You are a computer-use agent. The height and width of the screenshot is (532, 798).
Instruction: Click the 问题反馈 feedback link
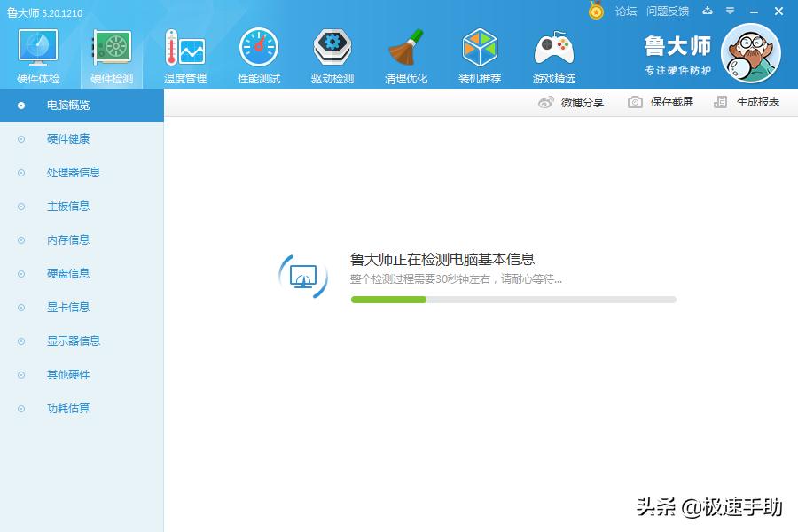pyautogui.click(x=668, y=12)
